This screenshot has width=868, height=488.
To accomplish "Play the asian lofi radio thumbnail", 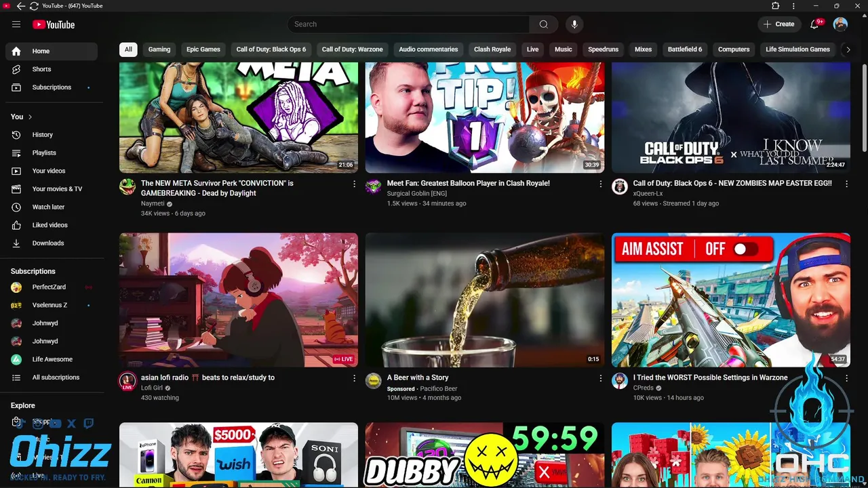I will pos(239,300).
